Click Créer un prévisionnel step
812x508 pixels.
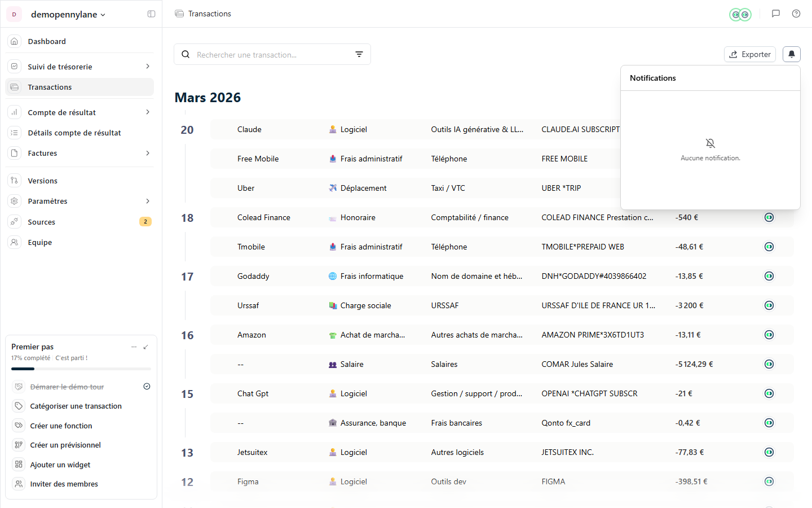click(81, 445)
